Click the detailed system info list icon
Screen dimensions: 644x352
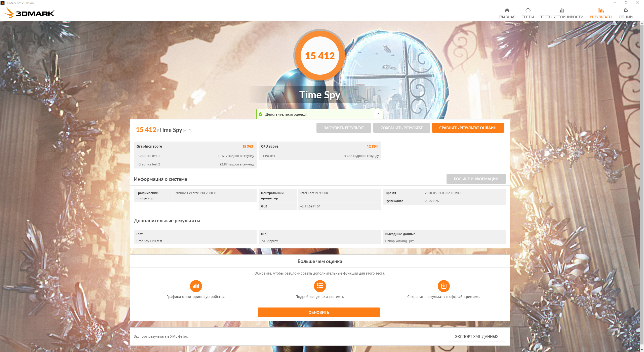point(320,286)
